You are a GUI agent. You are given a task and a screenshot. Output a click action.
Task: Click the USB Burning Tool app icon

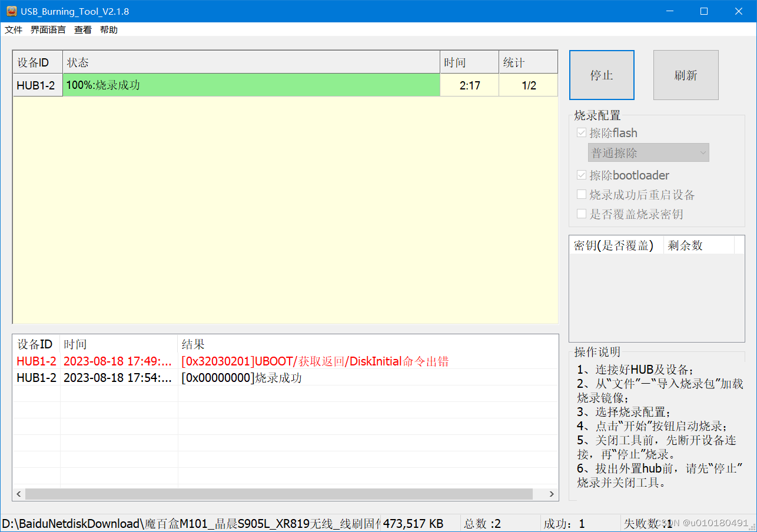pyautogui.click(x=11, y=11)
